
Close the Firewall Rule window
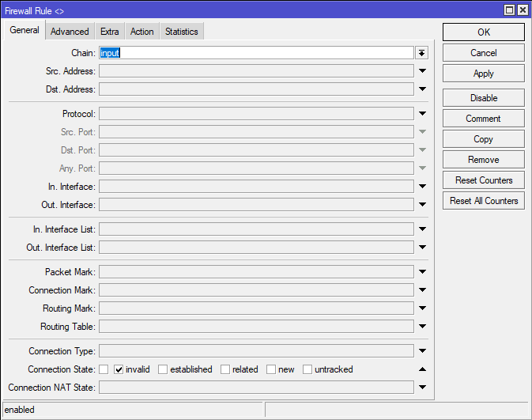pos(523,10)
